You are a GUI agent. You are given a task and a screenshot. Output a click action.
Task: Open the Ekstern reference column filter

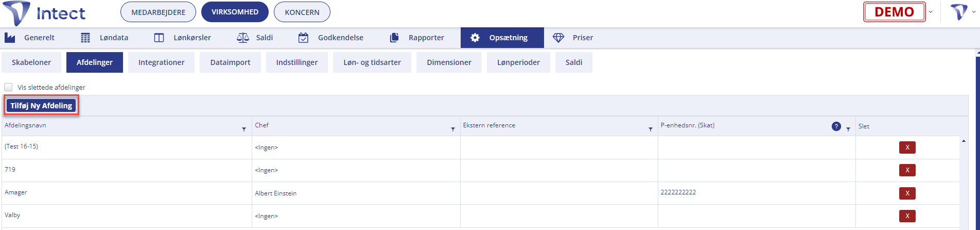651,129
